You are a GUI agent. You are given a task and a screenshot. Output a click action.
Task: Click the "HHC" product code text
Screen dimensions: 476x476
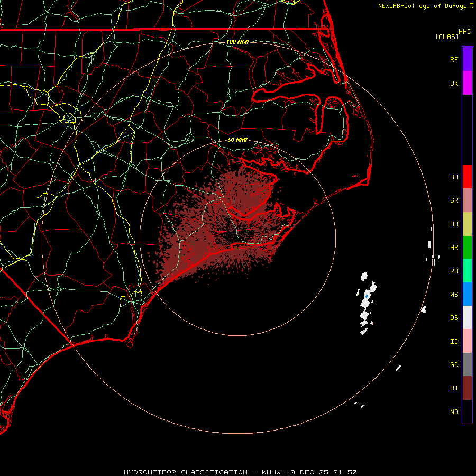(464, 32)
